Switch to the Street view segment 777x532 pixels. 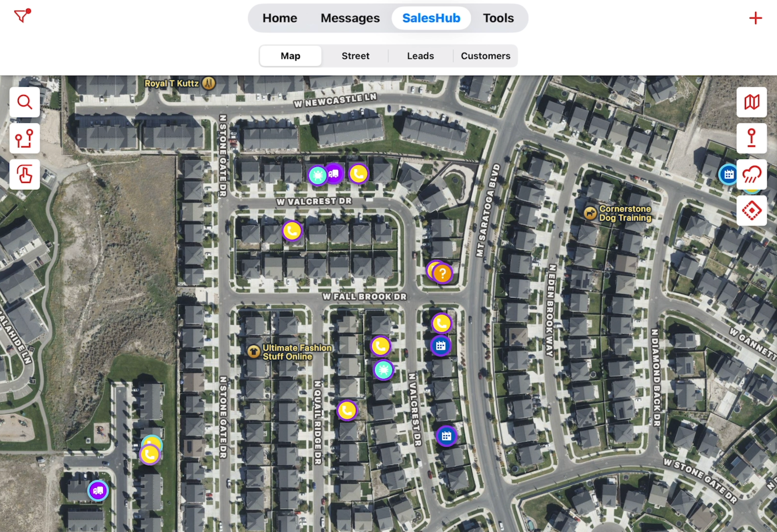click(x=355, y=56)
